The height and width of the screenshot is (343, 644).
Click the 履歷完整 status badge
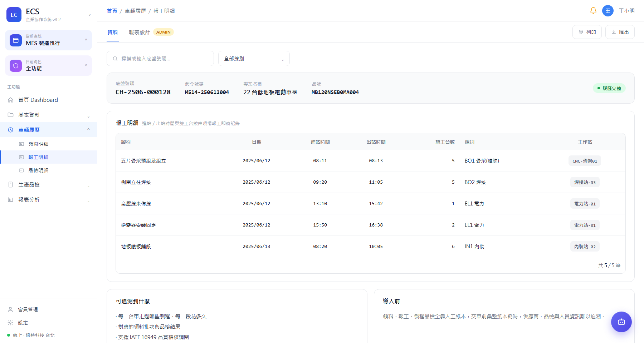(x=609, y=88)
